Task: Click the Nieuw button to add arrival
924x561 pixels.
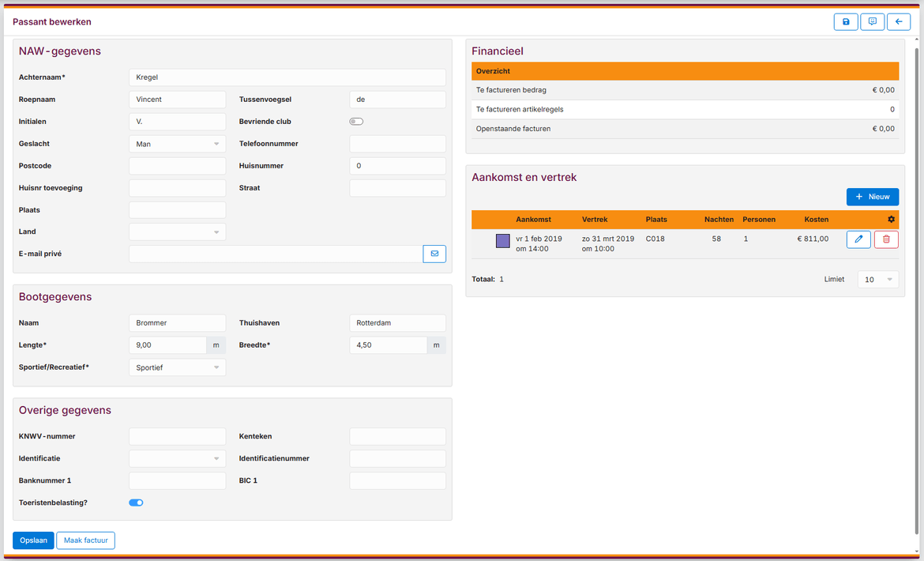Action: tap(872, 197)
